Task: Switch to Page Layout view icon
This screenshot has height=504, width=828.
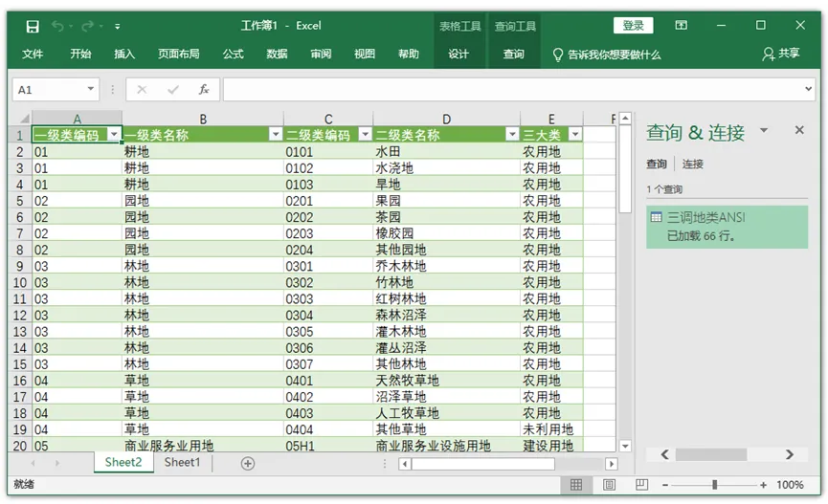Action: [609, 485]
